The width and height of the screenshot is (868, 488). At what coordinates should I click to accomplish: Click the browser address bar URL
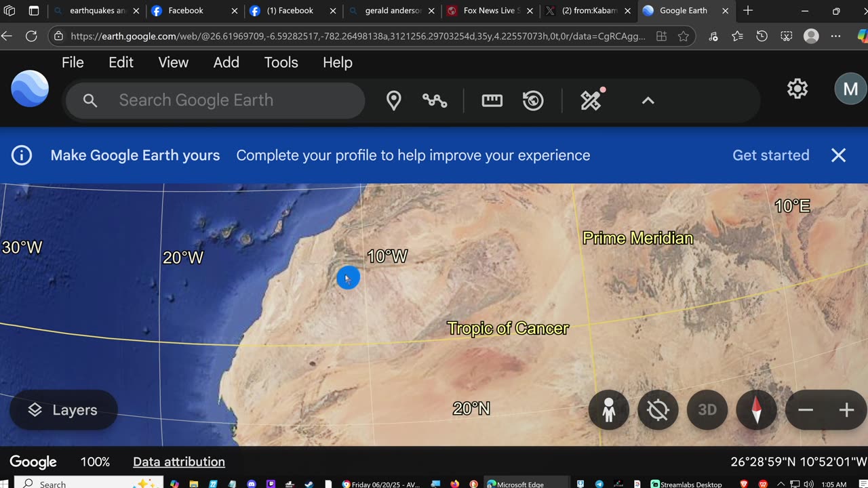358,37
